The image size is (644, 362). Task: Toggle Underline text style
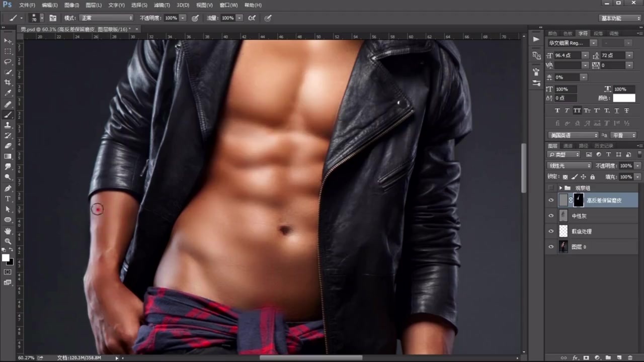(616, 111)
